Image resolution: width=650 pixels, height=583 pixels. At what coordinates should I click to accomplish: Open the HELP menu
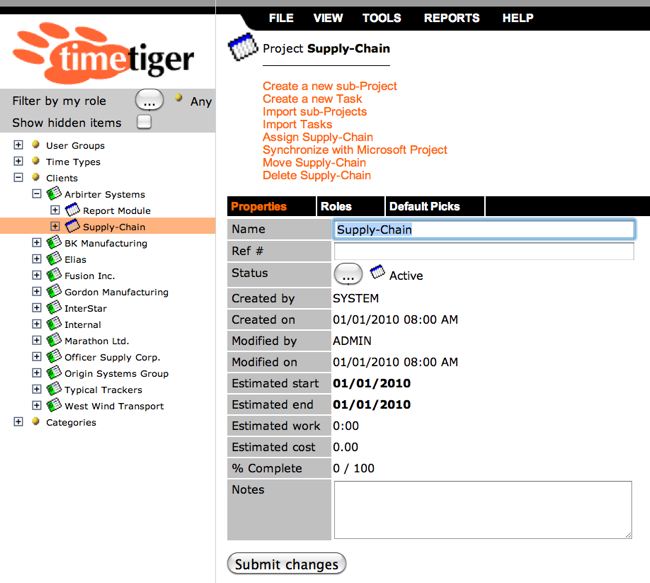(518, 18)
